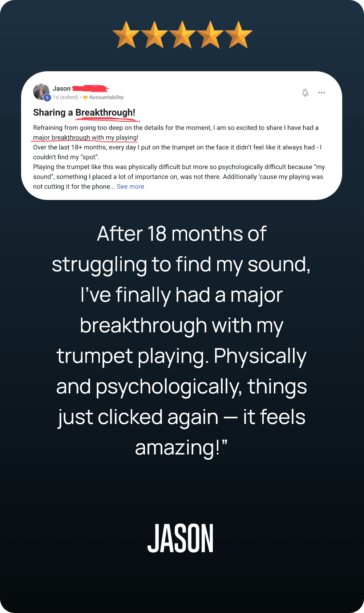Click the fourth gold star
This screenshot has height=613, width=364.
pos(210,35)
